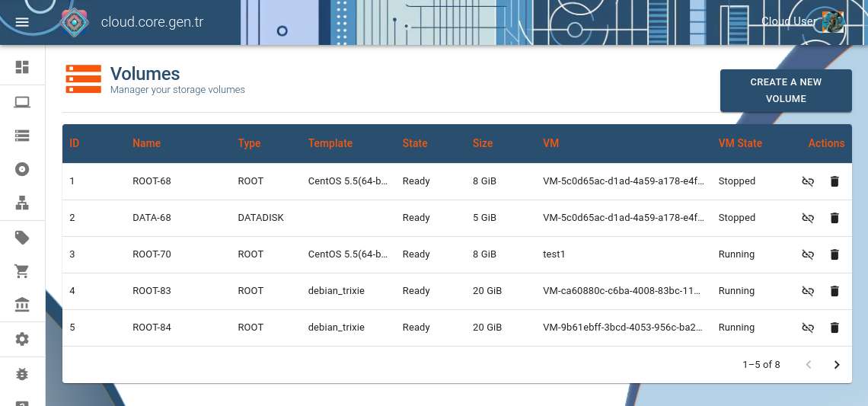Click the Volumes page heading
This screenshot has width=868, height=406.
(x=145, y=74)
